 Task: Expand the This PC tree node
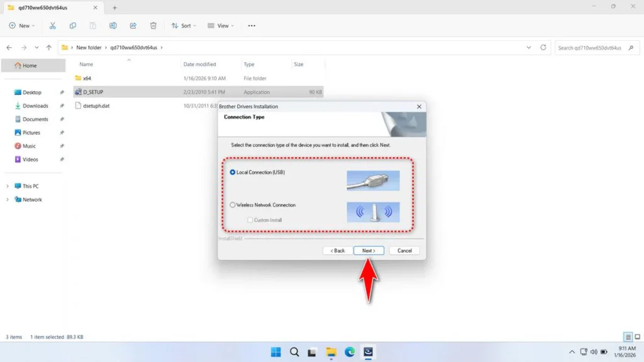point(8,186)
